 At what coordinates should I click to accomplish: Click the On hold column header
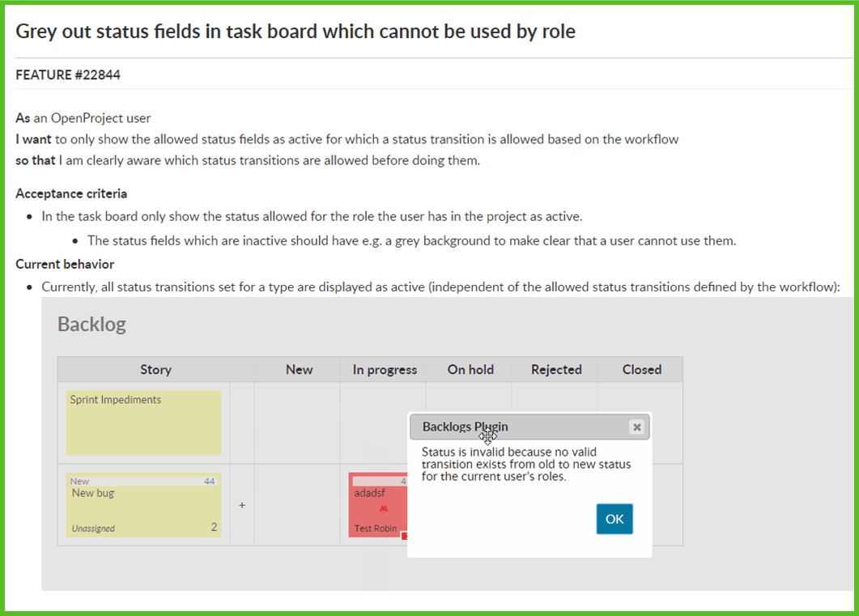(470, 369)
